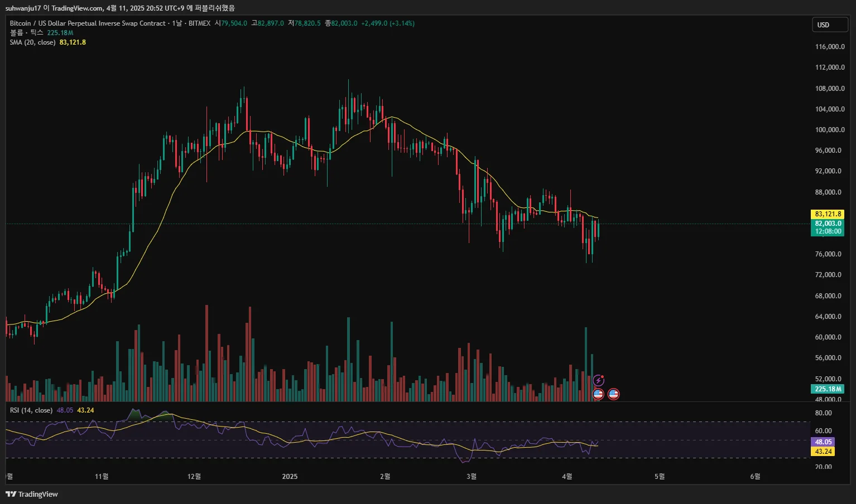Click the 225.18M value in the volume legend
This screenshot has width=856, height=504.
(60, 33)
